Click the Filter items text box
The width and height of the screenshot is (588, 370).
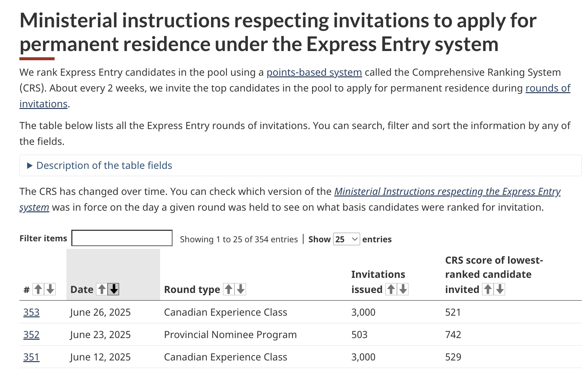(122, 238)
